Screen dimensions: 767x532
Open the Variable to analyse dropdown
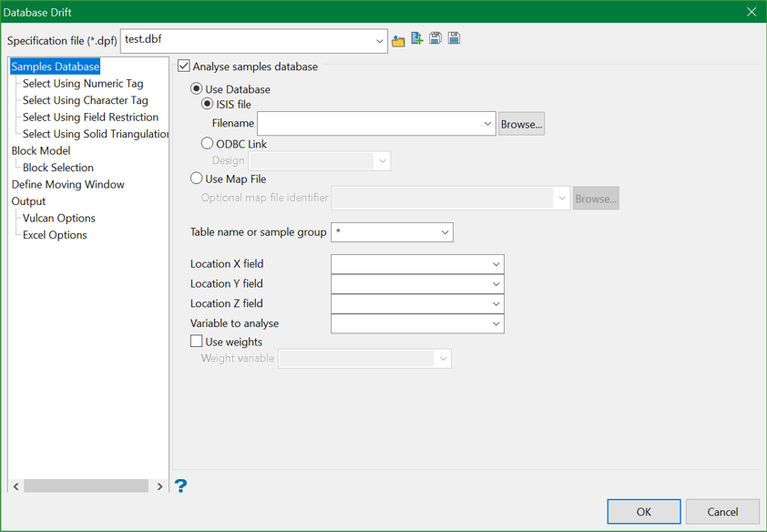496,323
